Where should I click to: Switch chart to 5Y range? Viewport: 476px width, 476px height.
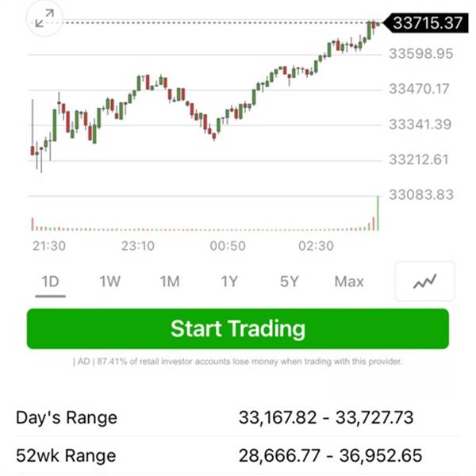(289, 282)
